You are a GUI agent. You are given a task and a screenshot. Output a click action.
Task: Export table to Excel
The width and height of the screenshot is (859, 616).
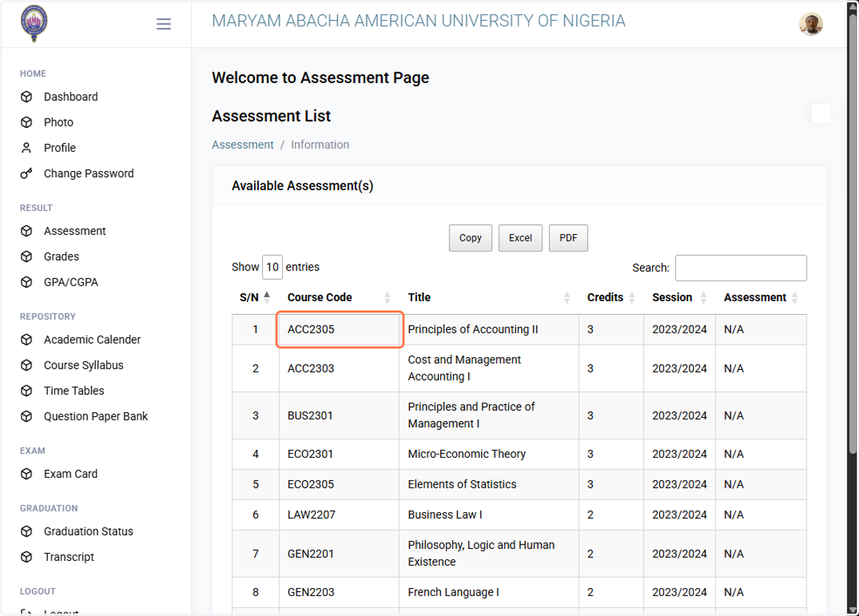pos(520,238)
